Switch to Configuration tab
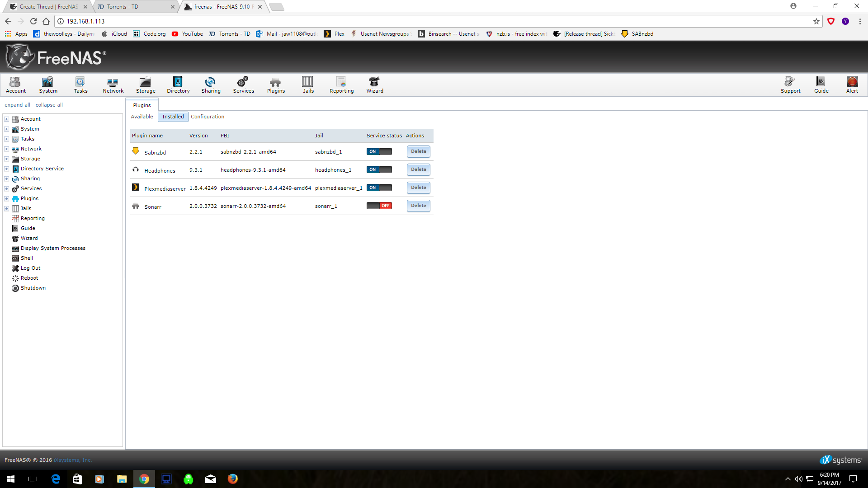Viewport: 868px width, 488px height. (208, 117)
